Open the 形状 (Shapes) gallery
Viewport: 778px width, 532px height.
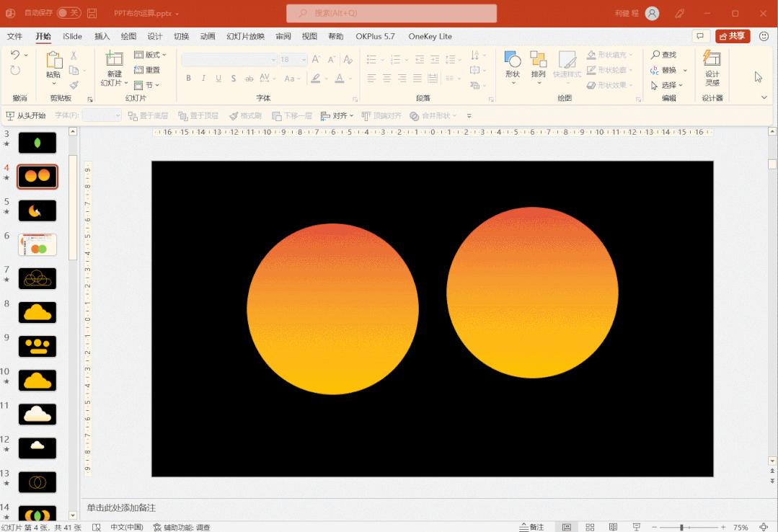click(x=513, y=61)
